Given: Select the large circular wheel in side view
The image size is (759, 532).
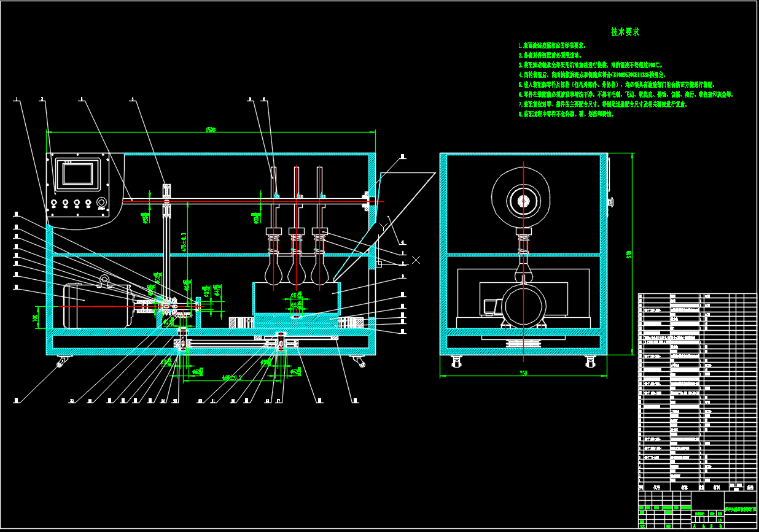Looking at the screenshot, I should click(x=522, y=201).
